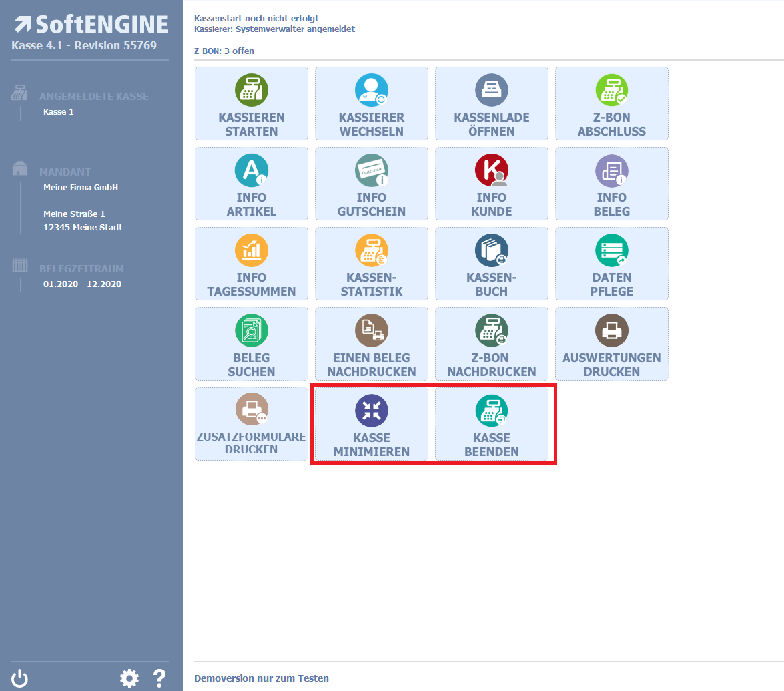Reprint via Z-Bon Nachdrucken tile
Viewport: 784px width, 691px height.
coord(492,344)
